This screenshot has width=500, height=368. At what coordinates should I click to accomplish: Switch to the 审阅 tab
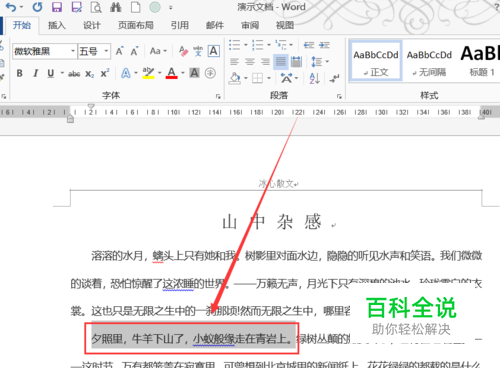(250, 25)
